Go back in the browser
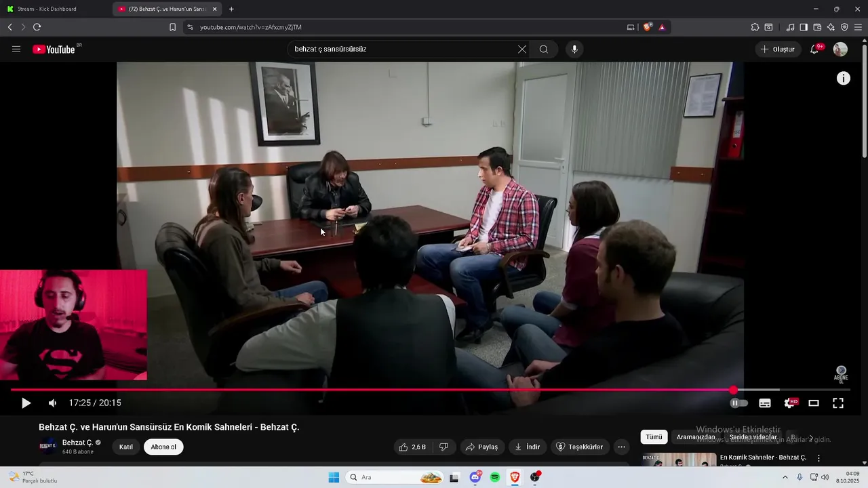The image size is (868, 488). pos(9,27)
